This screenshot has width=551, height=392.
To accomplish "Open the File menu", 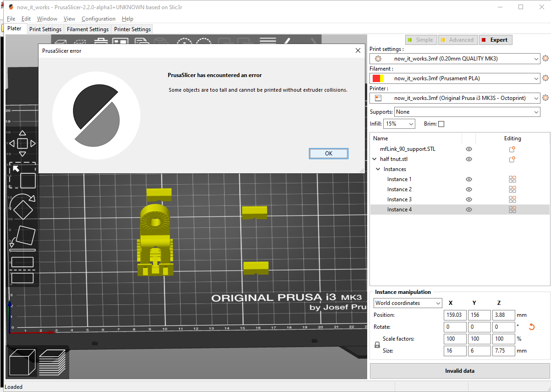I will coord(11,19).
